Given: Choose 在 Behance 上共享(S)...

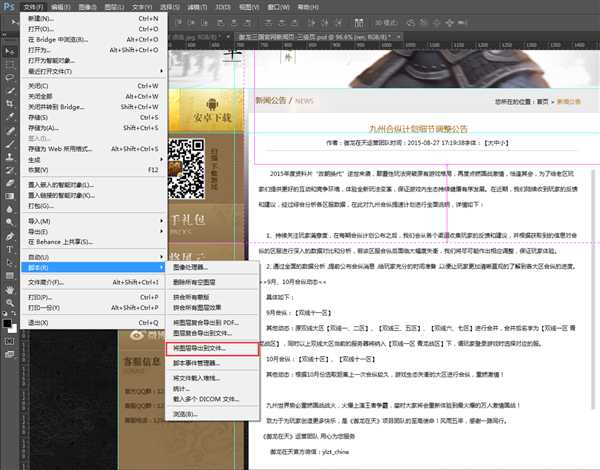Looking at the screenshot, I should (x=93, y=242).
